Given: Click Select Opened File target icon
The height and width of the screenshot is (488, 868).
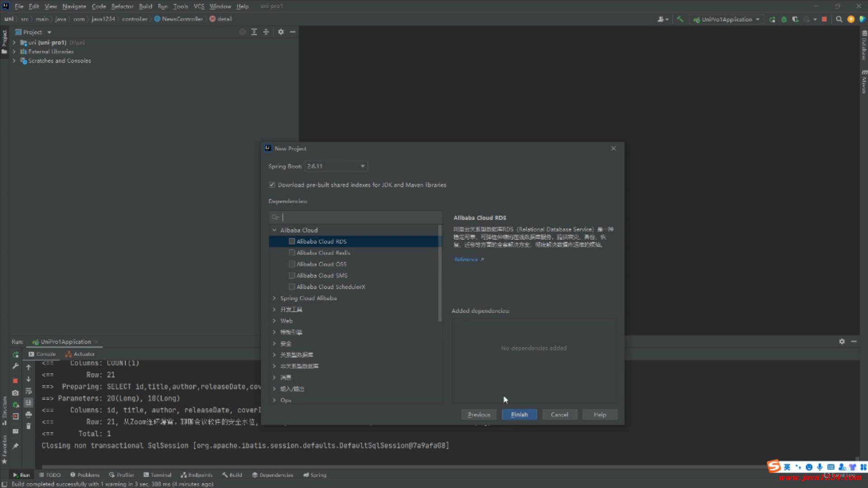Looking at the screenshot, I should click(242, 32).
